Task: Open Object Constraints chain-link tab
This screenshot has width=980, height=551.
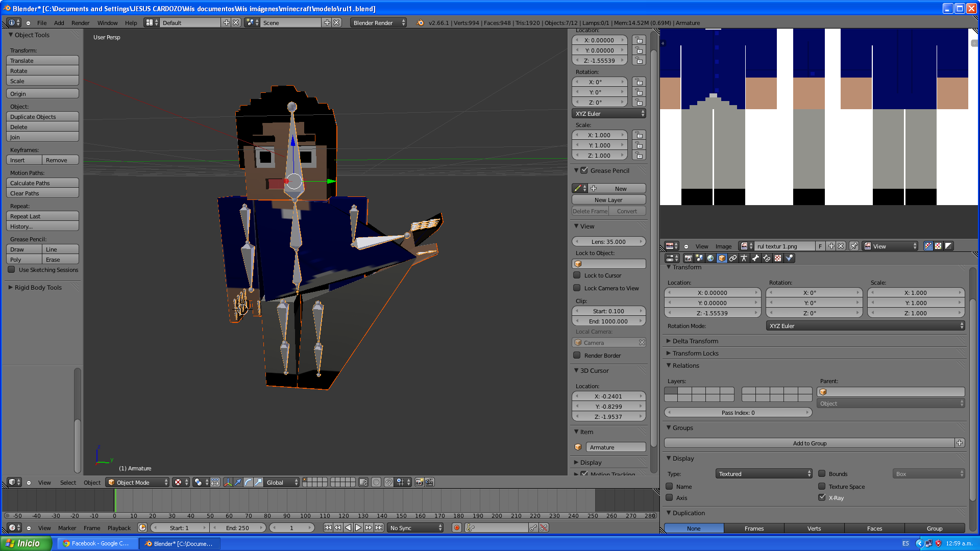Action: (733, 258)
